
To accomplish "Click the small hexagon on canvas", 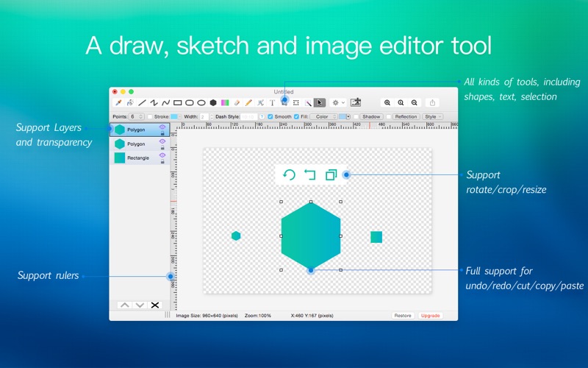I will click(236, 236).
